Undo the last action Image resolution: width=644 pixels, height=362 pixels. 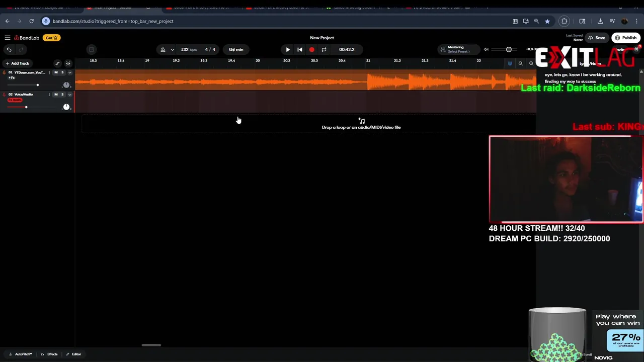[x=9, y=49]
